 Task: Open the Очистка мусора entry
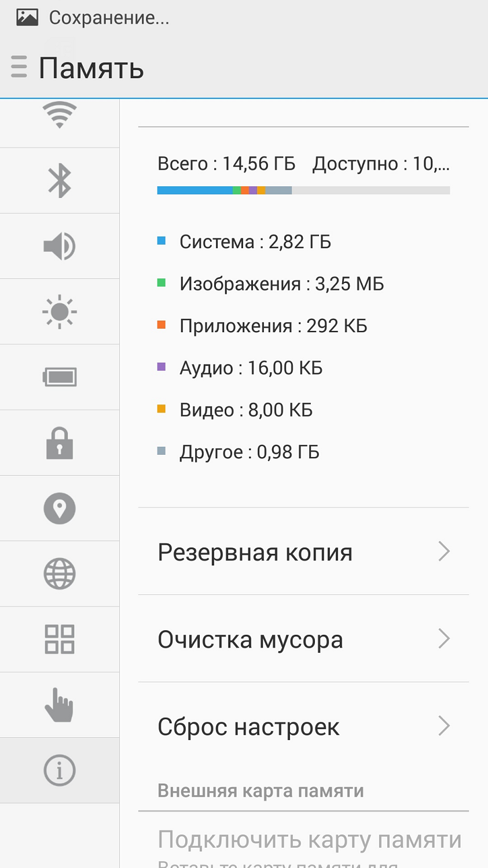tap(251, 640)
